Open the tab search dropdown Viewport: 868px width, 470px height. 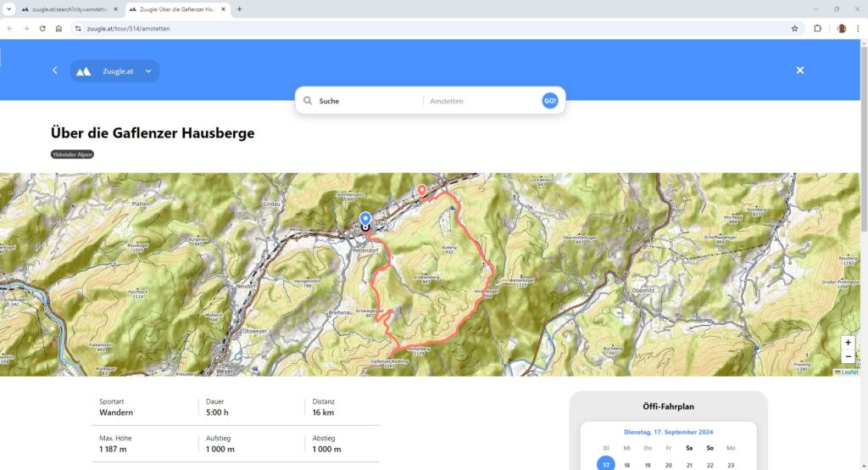point(8,8)
